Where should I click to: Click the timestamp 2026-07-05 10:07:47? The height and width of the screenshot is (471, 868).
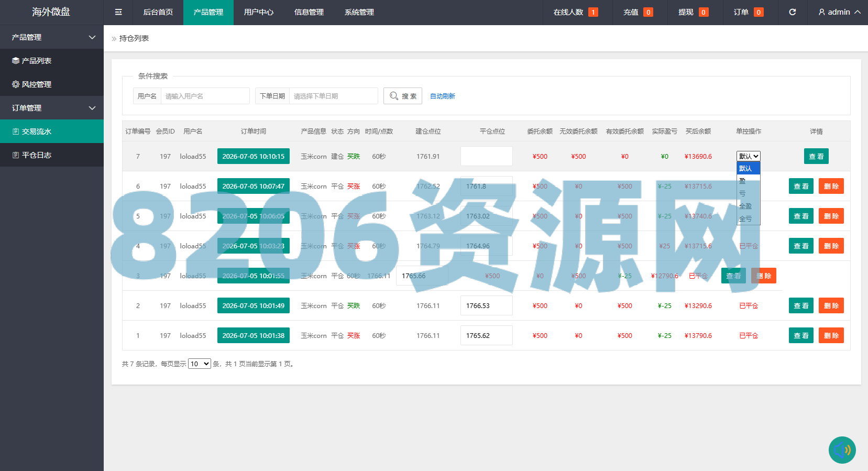tap(254, 186)
